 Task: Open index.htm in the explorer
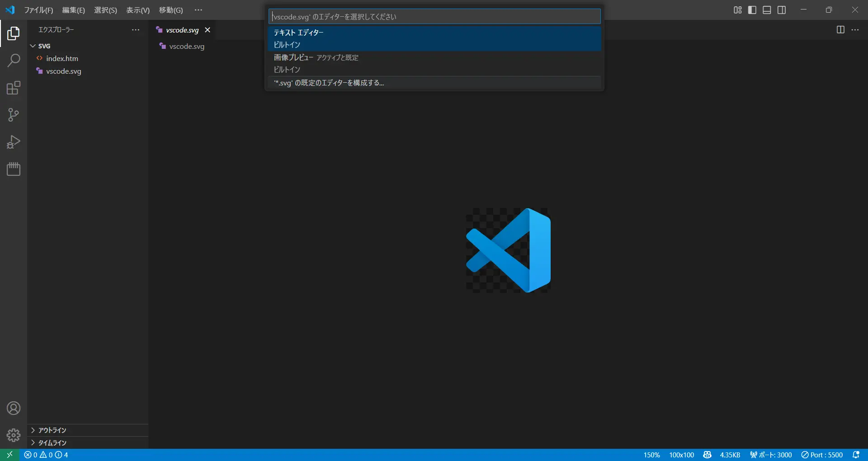click(89, 58)
